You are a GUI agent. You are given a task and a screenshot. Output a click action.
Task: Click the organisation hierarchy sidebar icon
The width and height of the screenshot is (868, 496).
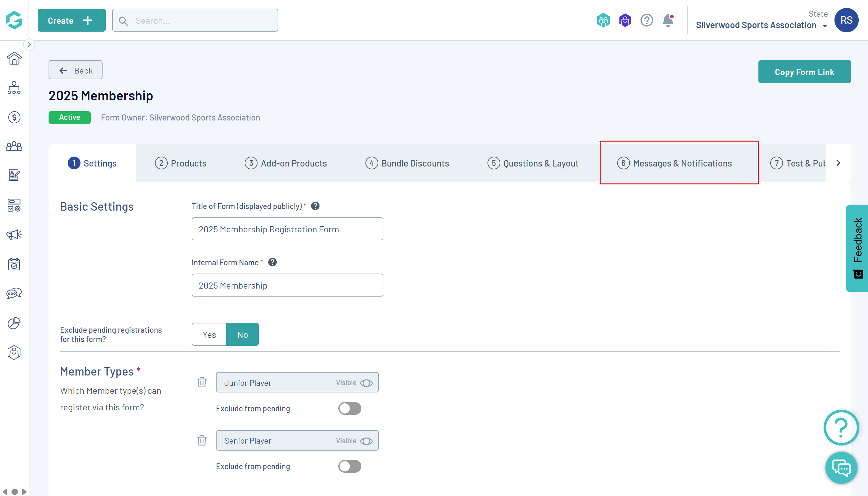(14, 88)
